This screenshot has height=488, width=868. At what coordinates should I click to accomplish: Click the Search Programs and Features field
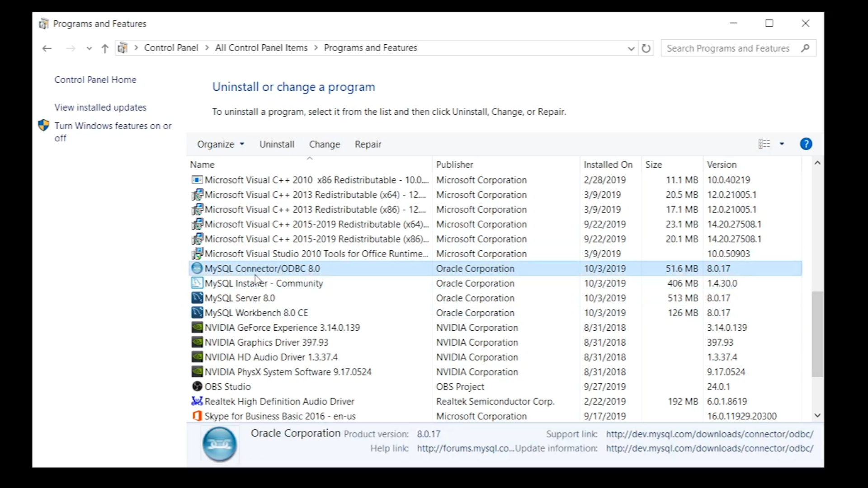[728, 48]
